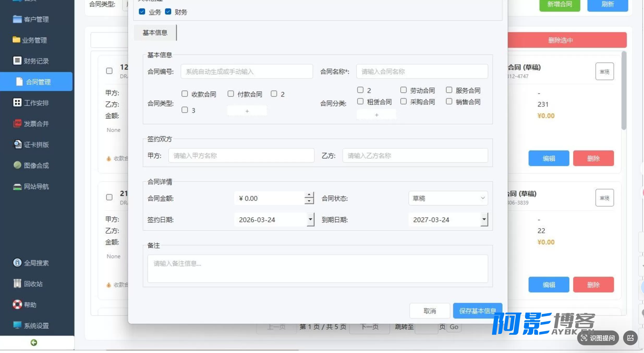This screenshot has width=644, height=353.
Task: Open 全局搜索 info icon
Action: pyautogui.click(x=17, y=262)
